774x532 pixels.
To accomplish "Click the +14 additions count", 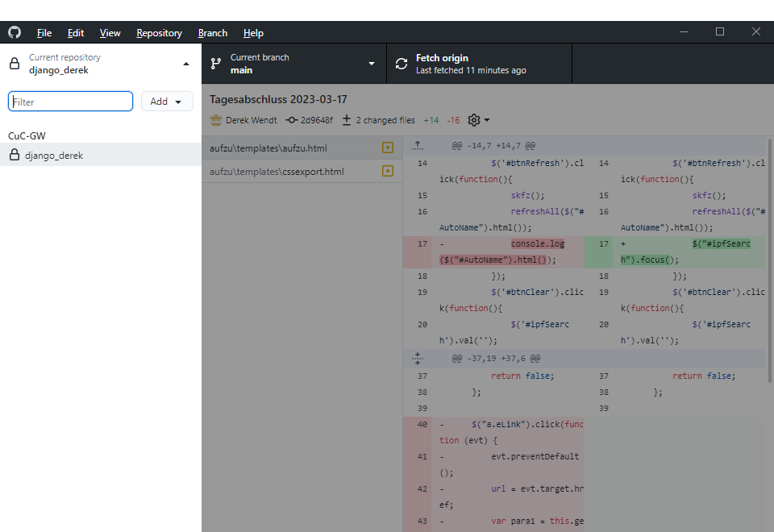I will (431, 120).
